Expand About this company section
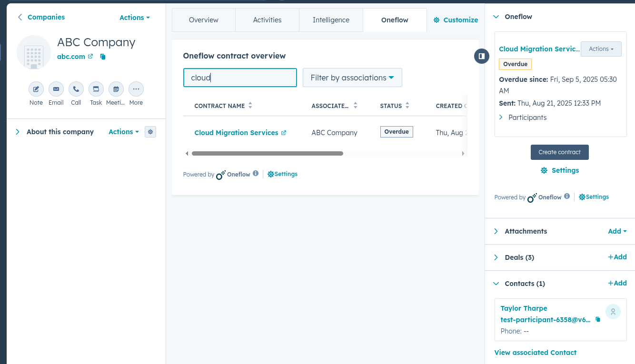635x364 pixels. pos(18,132)
